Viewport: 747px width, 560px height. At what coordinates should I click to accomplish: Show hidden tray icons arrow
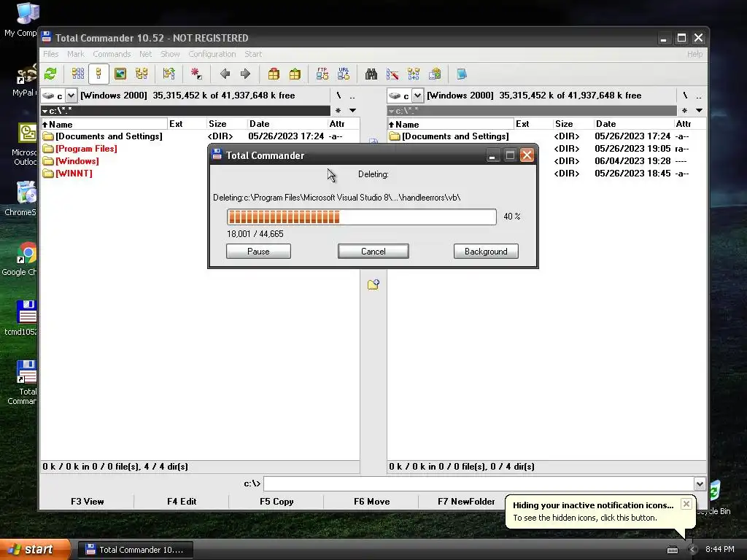(x=692, y=550)
